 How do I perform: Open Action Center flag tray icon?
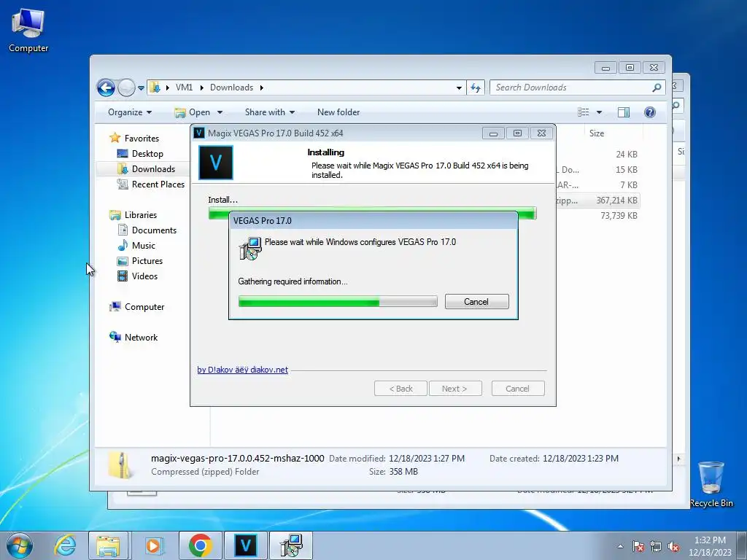click(638, 547)
